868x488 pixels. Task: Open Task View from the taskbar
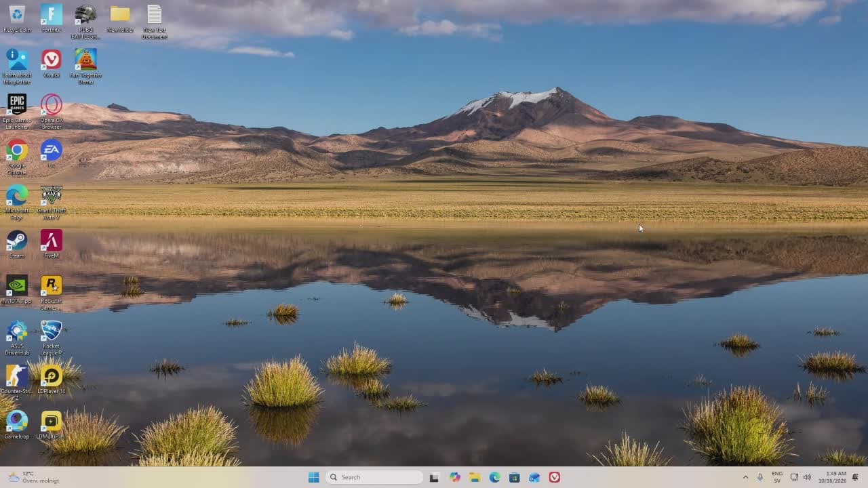pos(434,477)
